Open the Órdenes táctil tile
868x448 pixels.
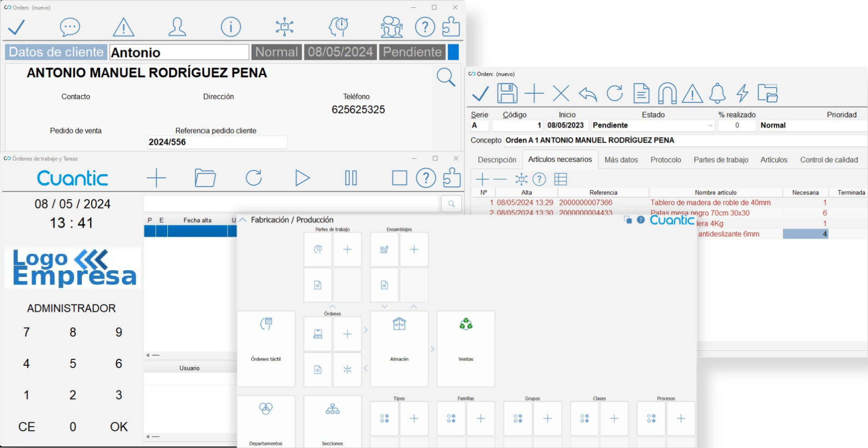pos(266,349)
